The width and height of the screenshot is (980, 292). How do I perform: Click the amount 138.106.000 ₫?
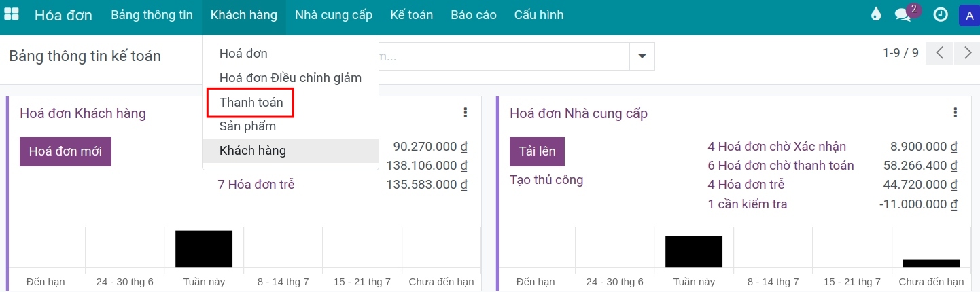pos(427,166)
